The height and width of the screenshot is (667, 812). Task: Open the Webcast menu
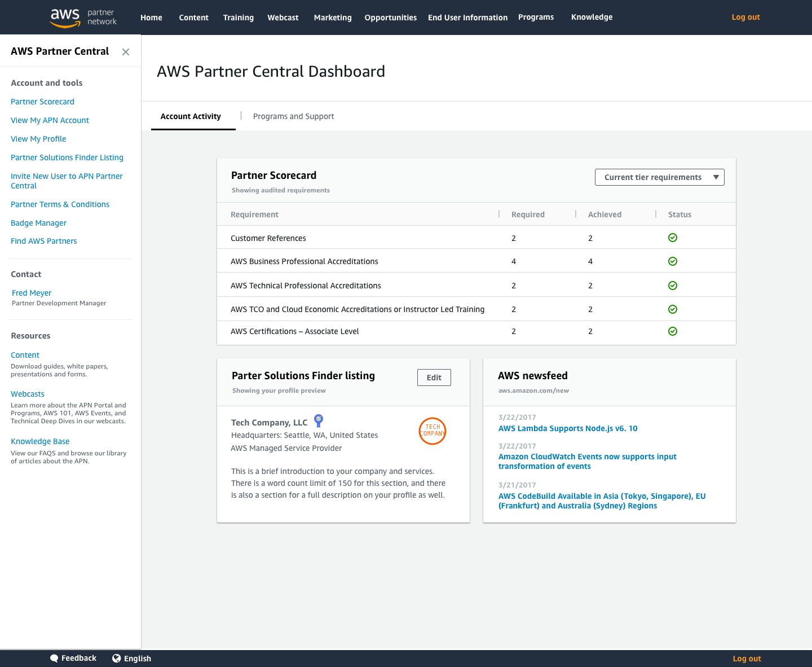point(283,17)
